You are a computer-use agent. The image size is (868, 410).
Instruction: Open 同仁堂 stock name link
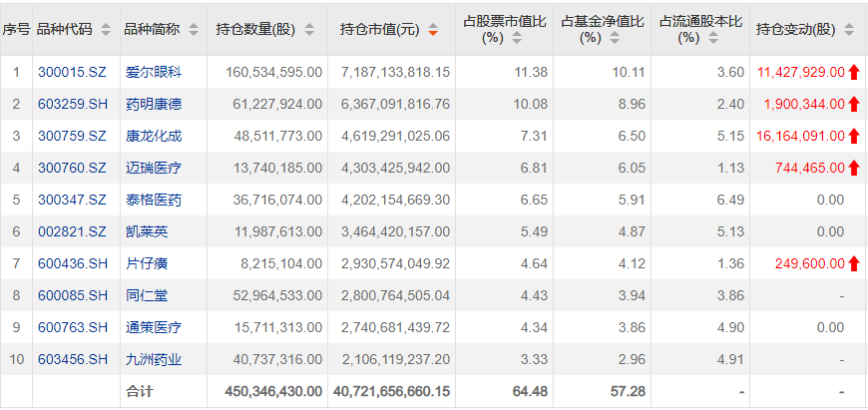point(146,296)
